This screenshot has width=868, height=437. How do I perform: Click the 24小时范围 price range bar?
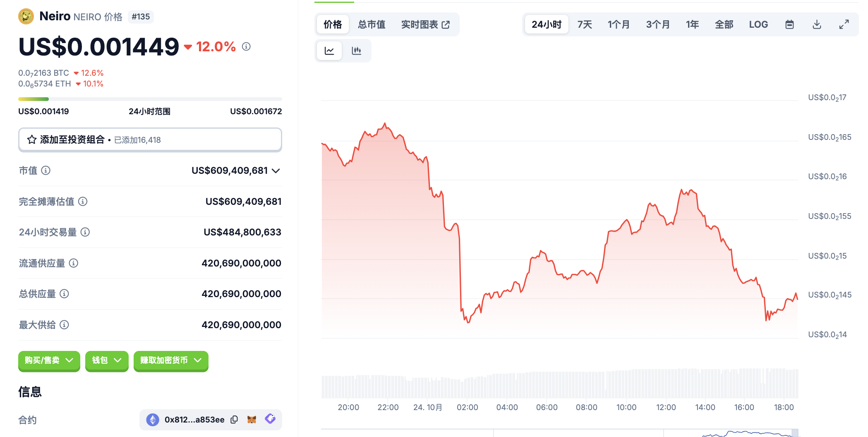[x=150, y=99]
